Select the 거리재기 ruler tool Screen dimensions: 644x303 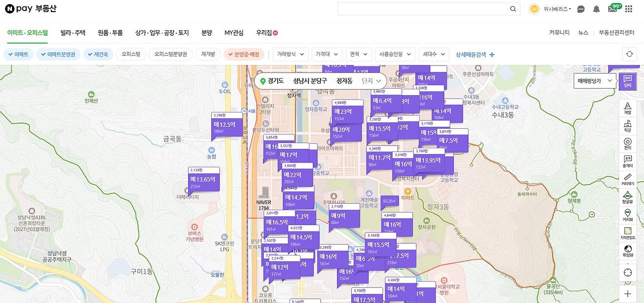pos(627,180)
